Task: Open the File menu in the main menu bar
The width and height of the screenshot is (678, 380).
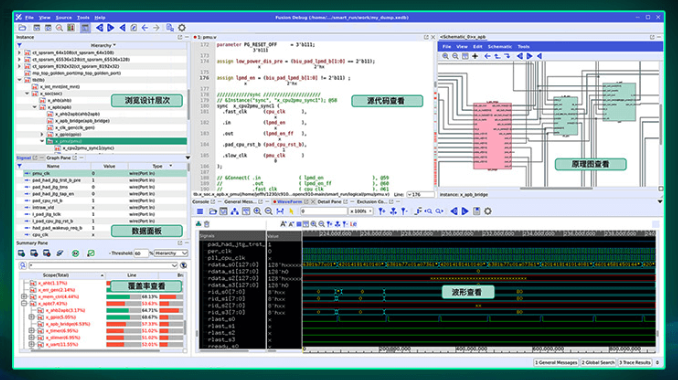Action: (x=29, y=18)
